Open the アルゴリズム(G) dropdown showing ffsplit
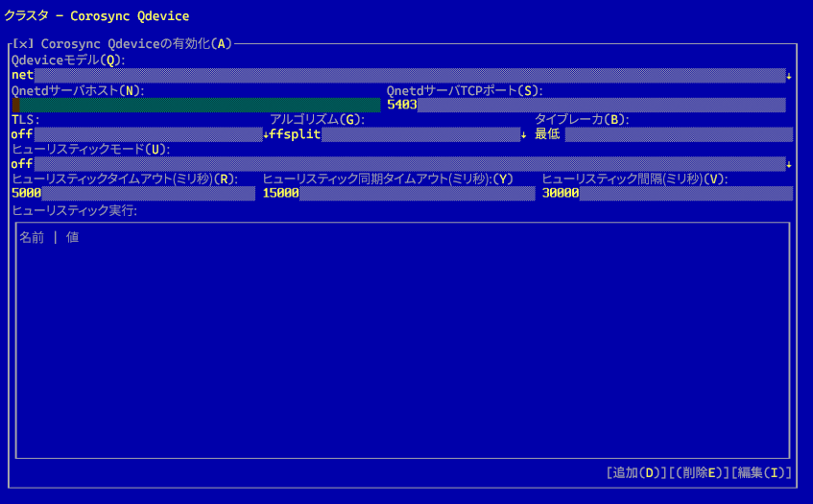The image size is (813, 504). (397, 134)
